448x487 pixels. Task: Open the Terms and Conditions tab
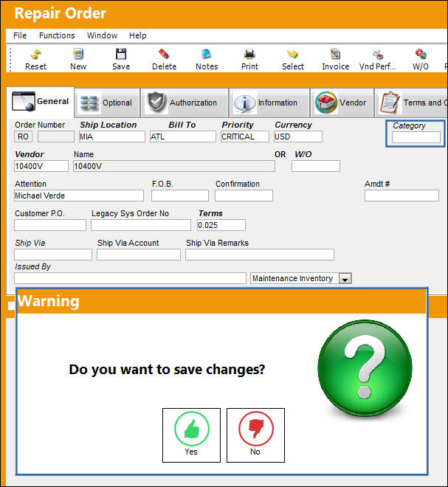pyautogui.click(x=411, y=103)
